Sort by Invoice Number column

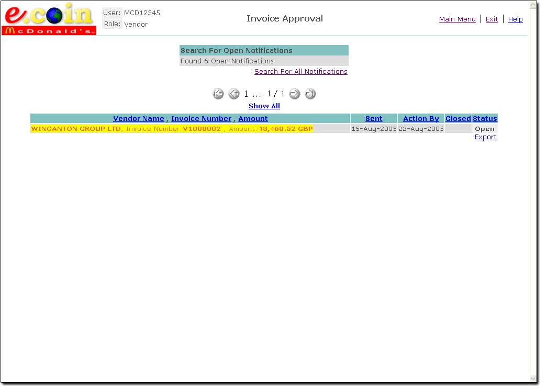tap(201, 119)
